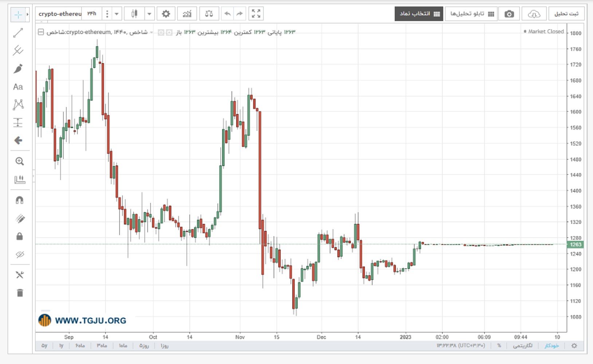Image resolution: width=593 pixels, height=364 pixels.
Task: Click the compare symbols scales icon
Action: pyautogui.click(x=209, y=14)
